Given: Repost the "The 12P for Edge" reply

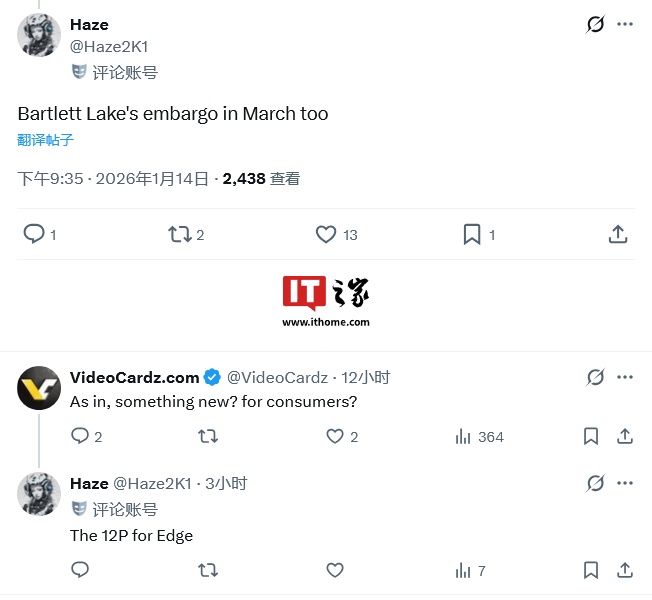Looking at the screenshot, I should [208, 570].
